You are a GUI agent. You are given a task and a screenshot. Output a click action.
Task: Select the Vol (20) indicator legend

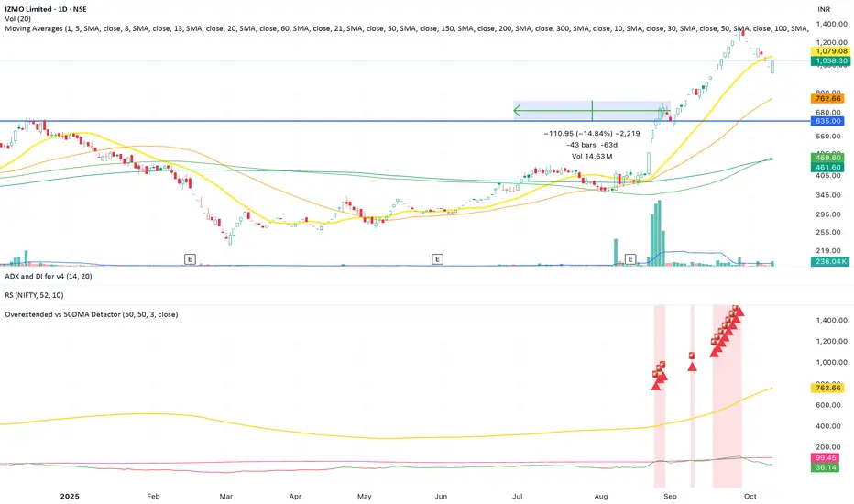point(18,18)
